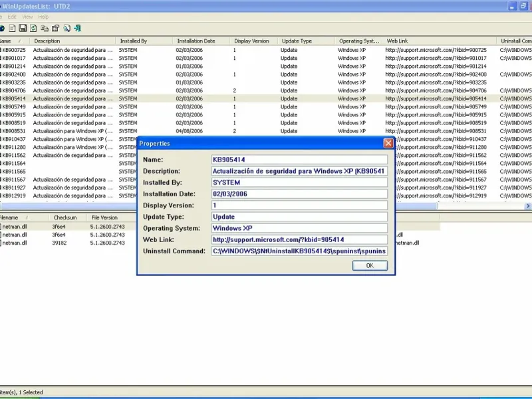Image resolution: width=532 pixels, height=399 pixels.
Task: Open the View menu
Action: (27, 17)
